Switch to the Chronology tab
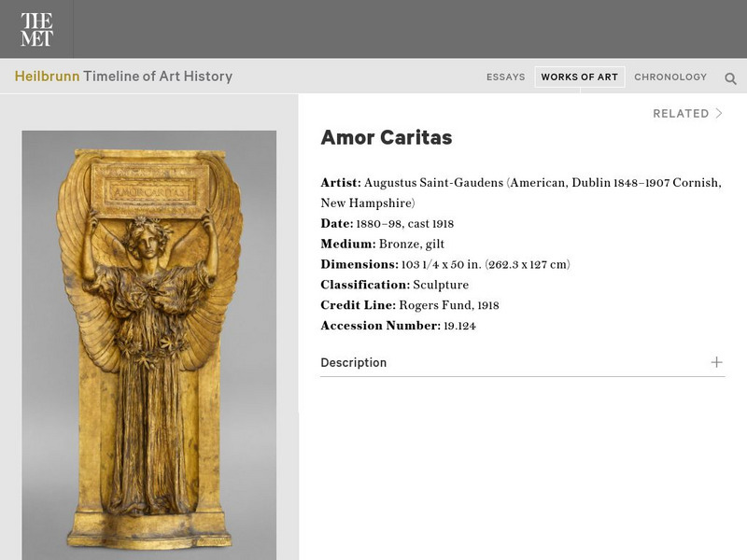The width and height of the screenshot is (747, 560). coord(670,77)
